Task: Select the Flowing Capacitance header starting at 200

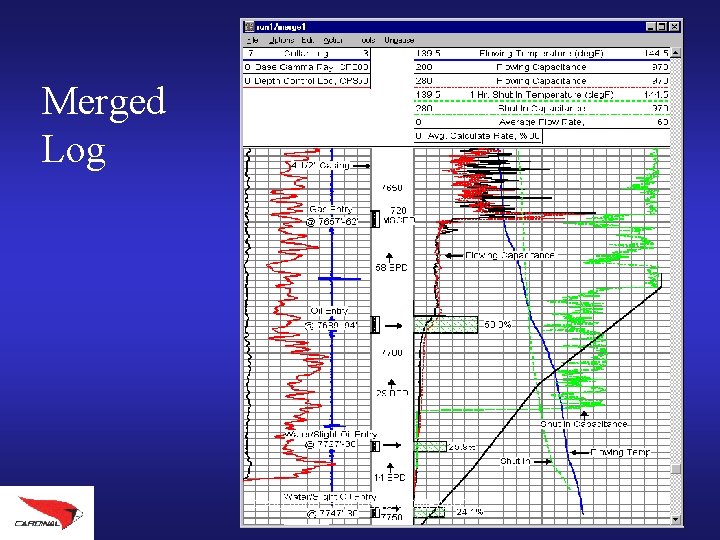Action: pos(541,67)
